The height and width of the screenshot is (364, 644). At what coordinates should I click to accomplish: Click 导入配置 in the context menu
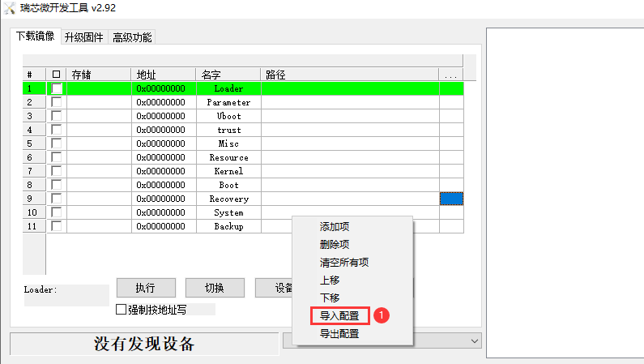[x=339, y=316]
